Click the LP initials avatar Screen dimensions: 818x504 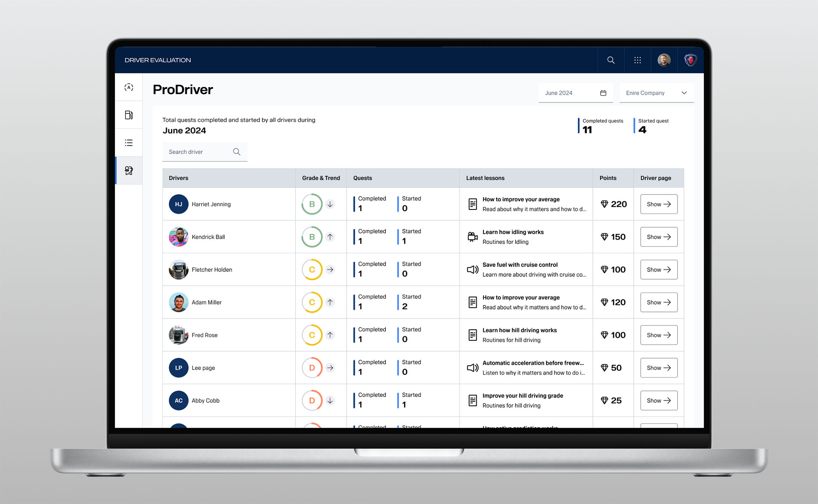pos(178,368)
